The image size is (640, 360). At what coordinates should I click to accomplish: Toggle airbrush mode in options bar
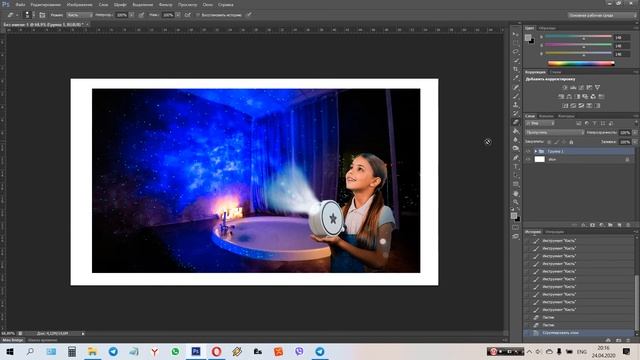point(187,15)
